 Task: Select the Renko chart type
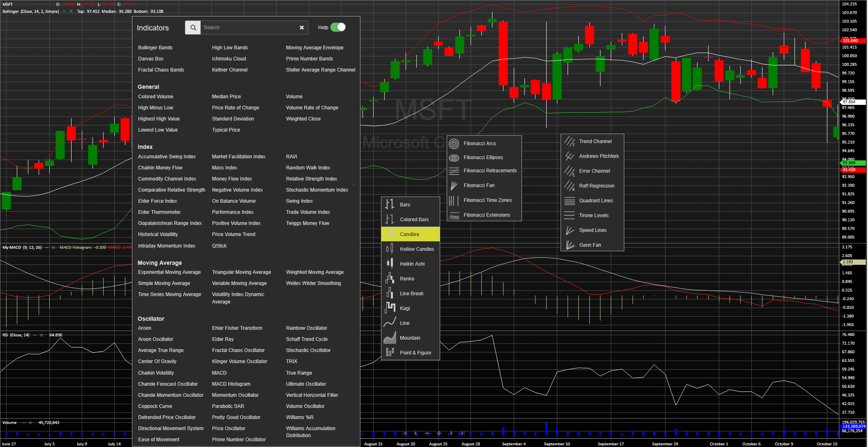tap(411, 279)
